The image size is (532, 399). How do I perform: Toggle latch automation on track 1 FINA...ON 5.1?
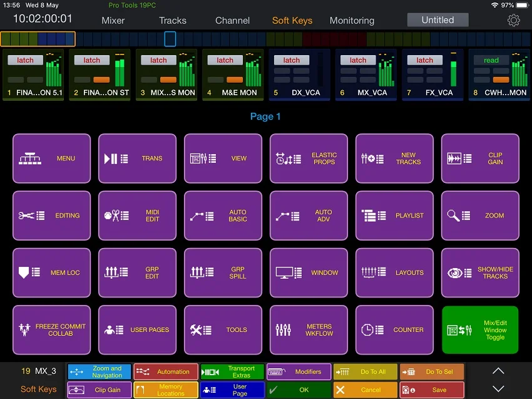coord(25,60)
